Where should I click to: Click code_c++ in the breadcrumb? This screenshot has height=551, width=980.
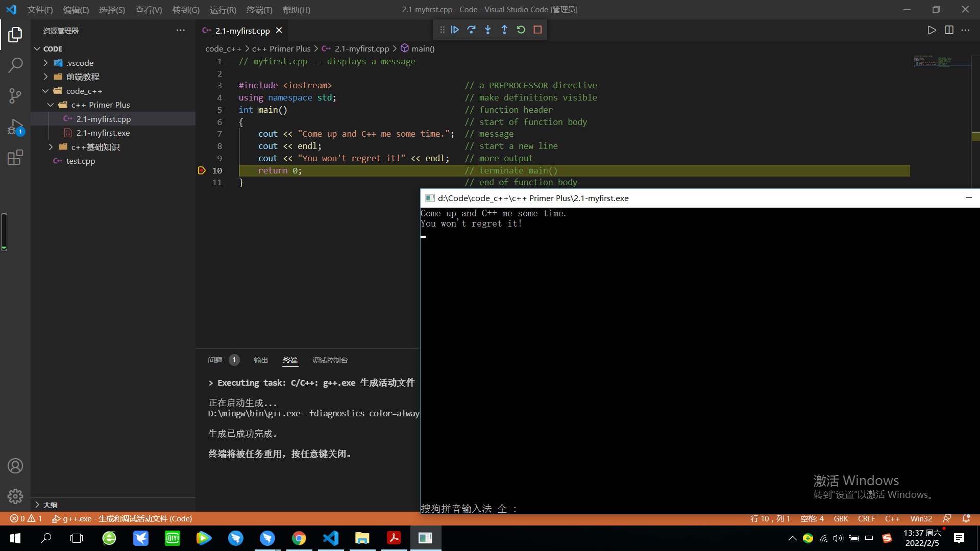(x=223, y=48)
